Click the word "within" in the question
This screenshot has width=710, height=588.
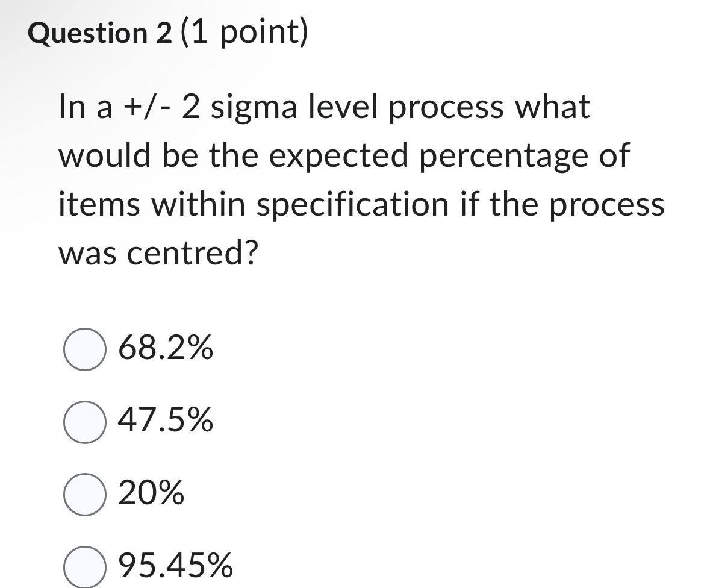pyautogui.click(x=198, y=204)
